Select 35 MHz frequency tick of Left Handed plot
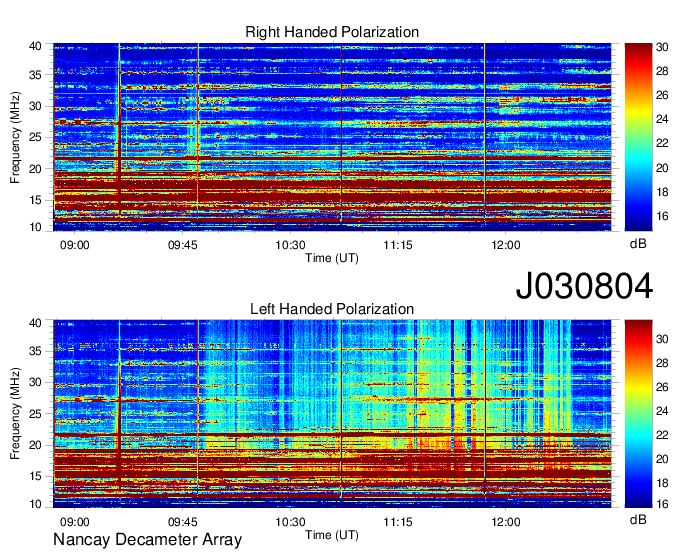The width and height of the screenshot is (680, 552). point(35,351)
